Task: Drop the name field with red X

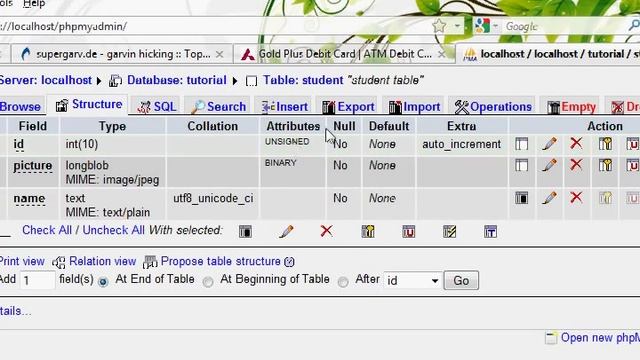Action: (576, 198)
